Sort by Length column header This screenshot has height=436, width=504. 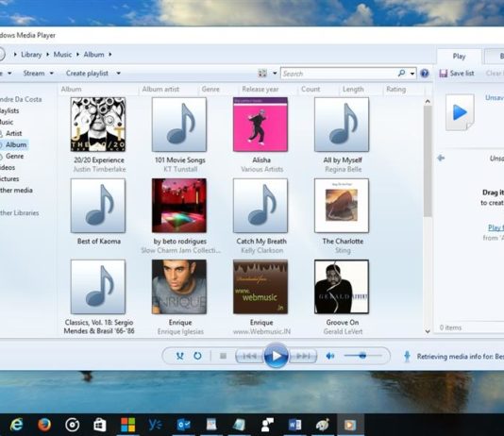pyautogui.click(x=353, y=89)
